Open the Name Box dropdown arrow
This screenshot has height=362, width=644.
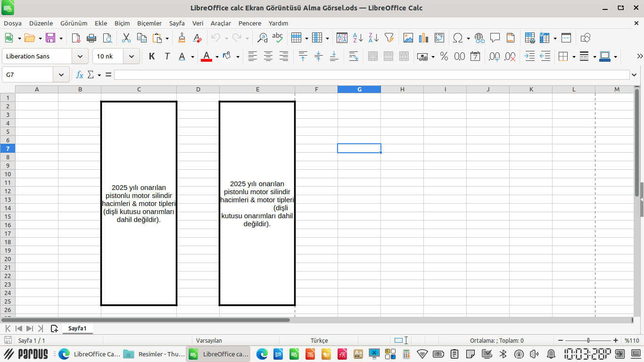point(61,75)
